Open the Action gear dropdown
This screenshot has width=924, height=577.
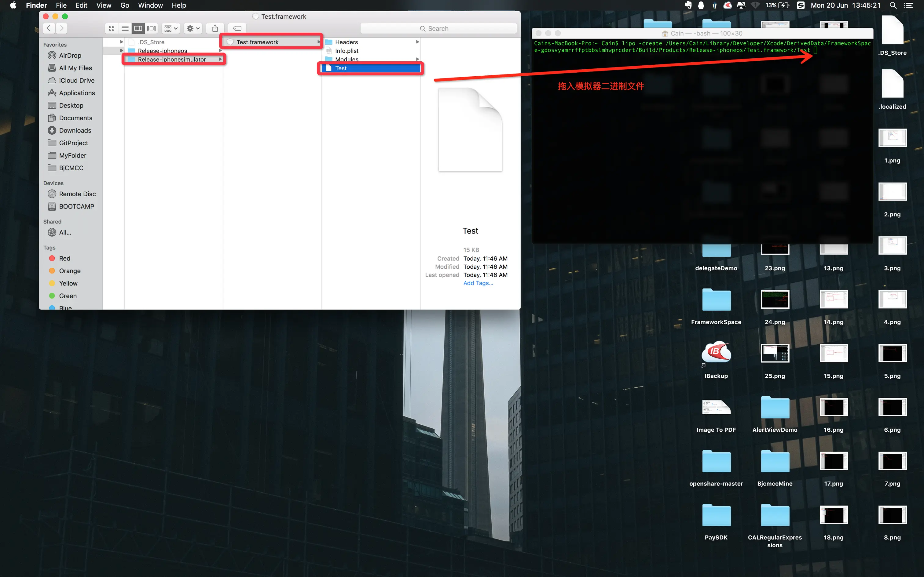click(x=193, y=28)
